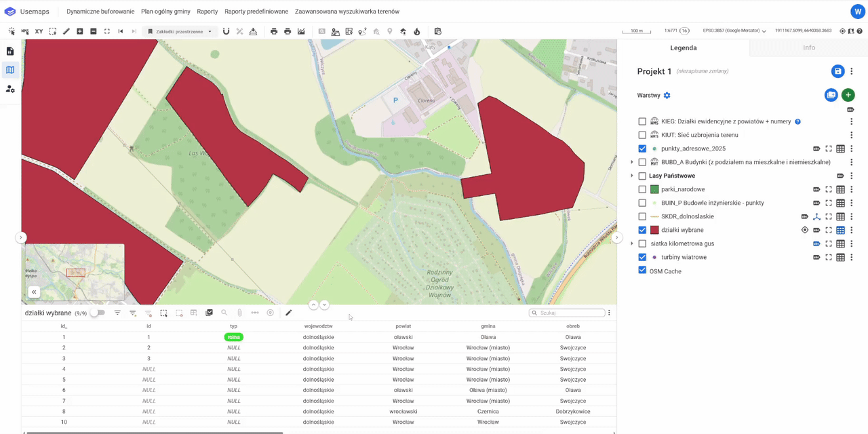Enable the parki_narodowe layer checkbox

point(642,189)
